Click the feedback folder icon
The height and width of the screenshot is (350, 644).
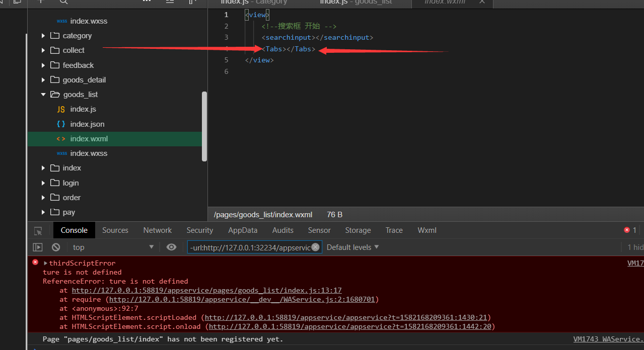click(x=55, y=65)
